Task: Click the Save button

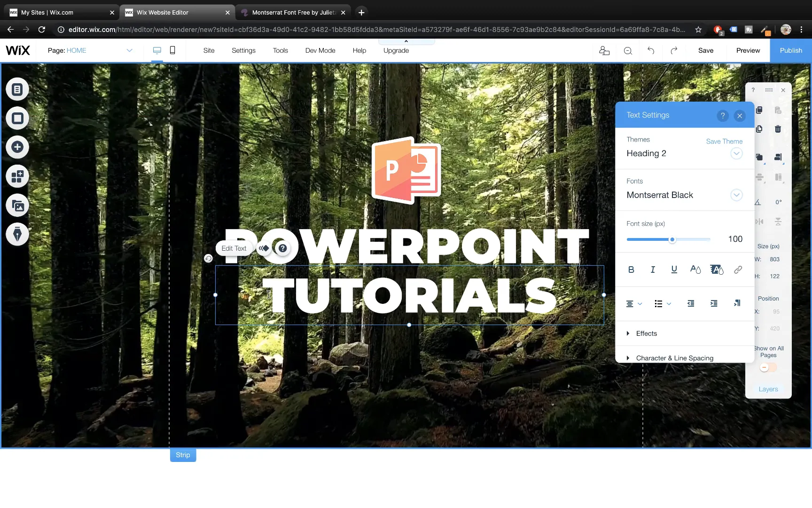Action: click(x=706, y=50)
